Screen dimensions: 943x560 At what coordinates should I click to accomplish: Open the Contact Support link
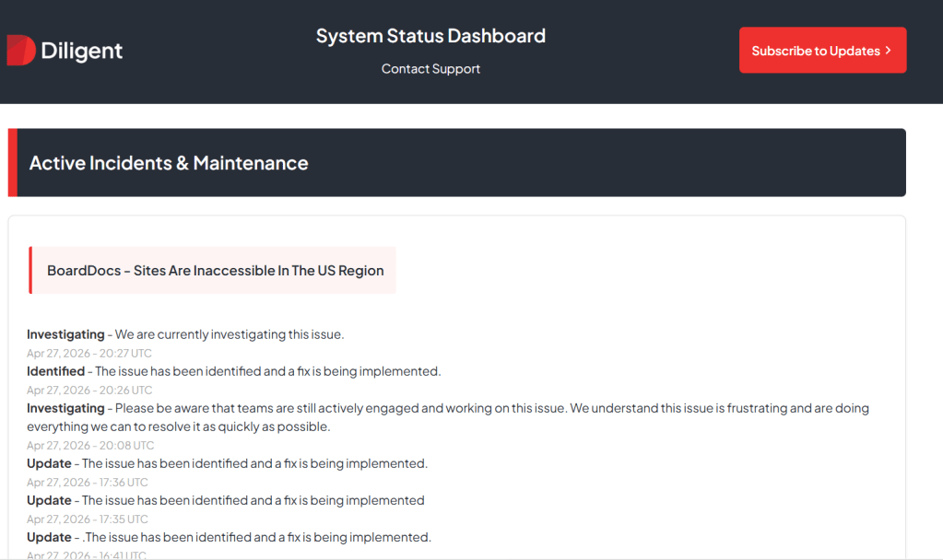pos(430,69)
